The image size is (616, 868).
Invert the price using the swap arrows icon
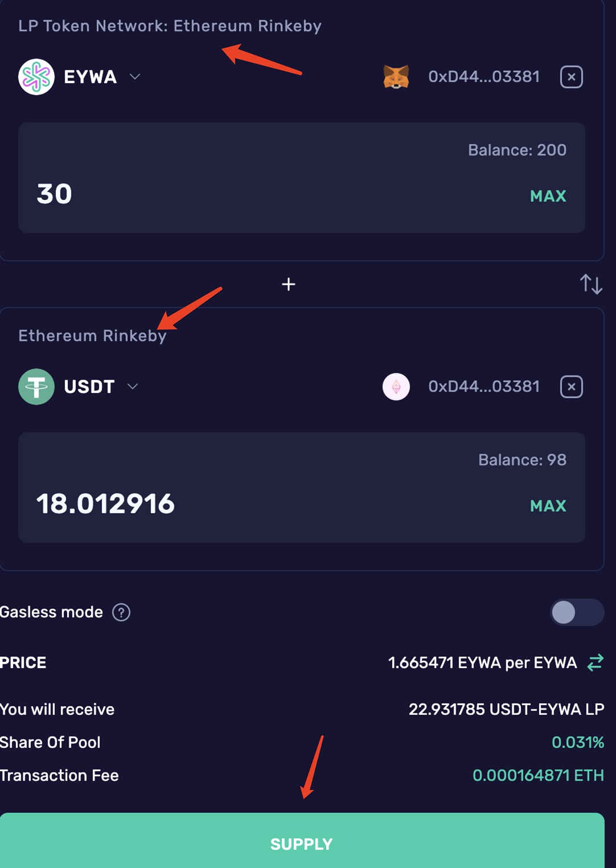click(x=596, y=662)
